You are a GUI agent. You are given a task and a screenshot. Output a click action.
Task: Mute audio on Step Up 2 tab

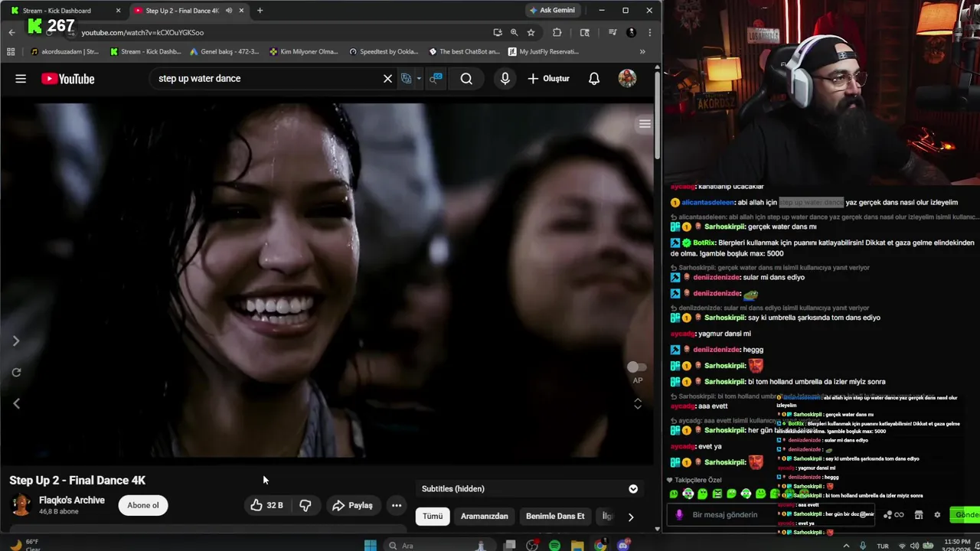pos(228,11)
